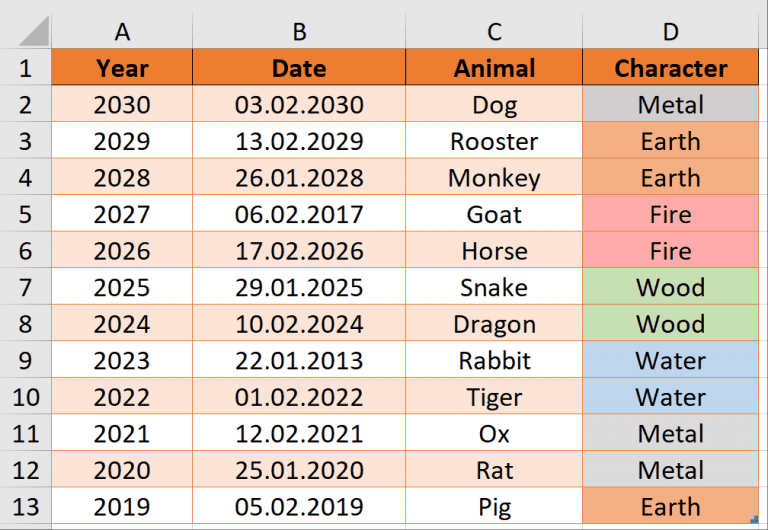Click the green Wood cell beside Dragon
768x530 pixels.
(x=671, y=324)
